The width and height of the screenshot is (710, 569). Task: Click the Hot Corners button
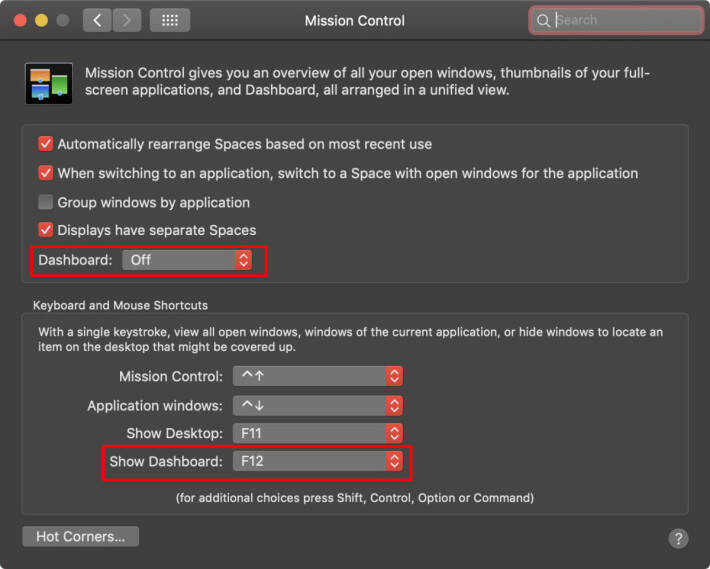point(81,536)
